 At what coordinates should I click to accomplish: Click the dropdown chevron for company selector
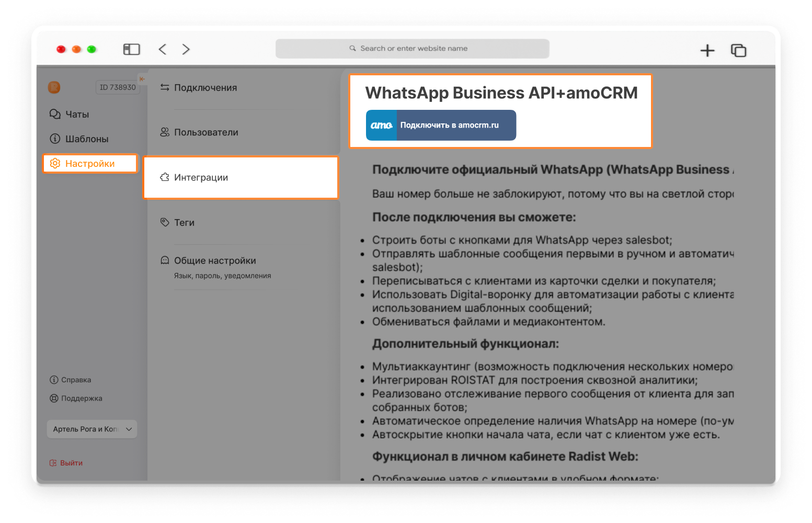pos(129,429)
